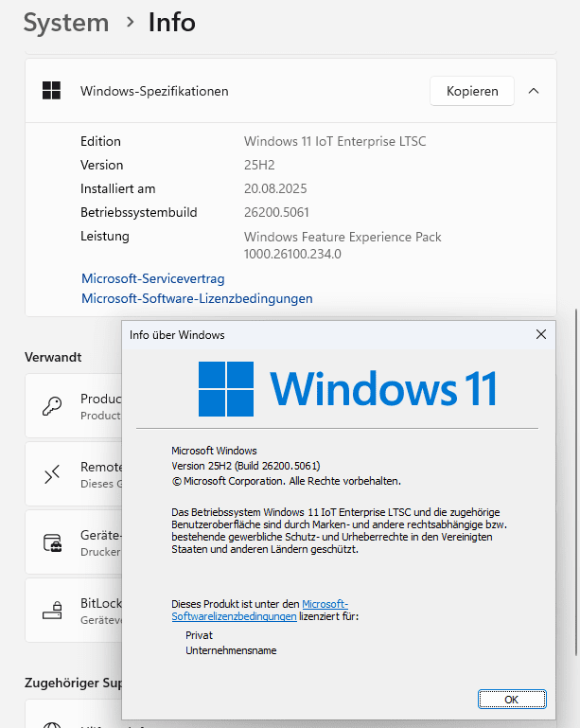Open Microsoft-Software-Lizenzbedingungen link

(197, 298)
